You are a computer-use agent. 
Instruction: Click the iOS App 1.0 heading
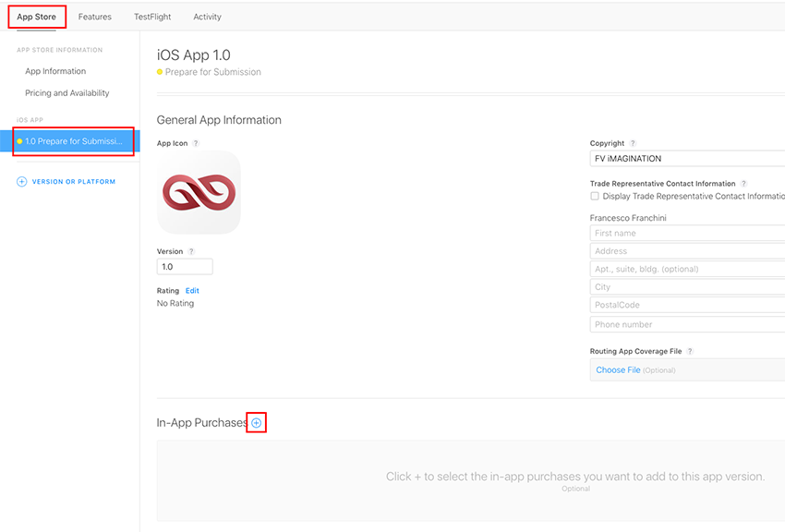click(x=194, y=54)
